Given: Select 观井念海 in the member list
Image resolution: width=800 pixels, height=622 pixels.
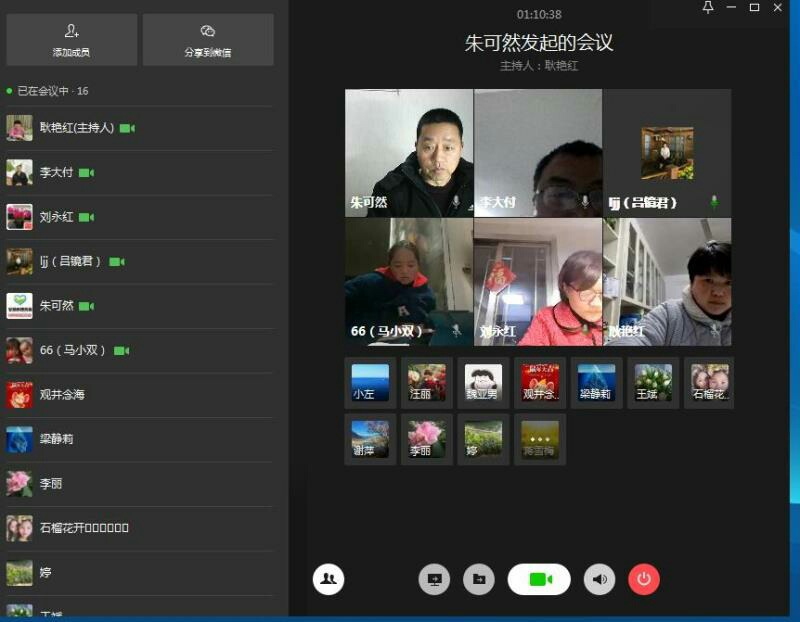Looking at the screenshot, I should [x=62, y=395].
